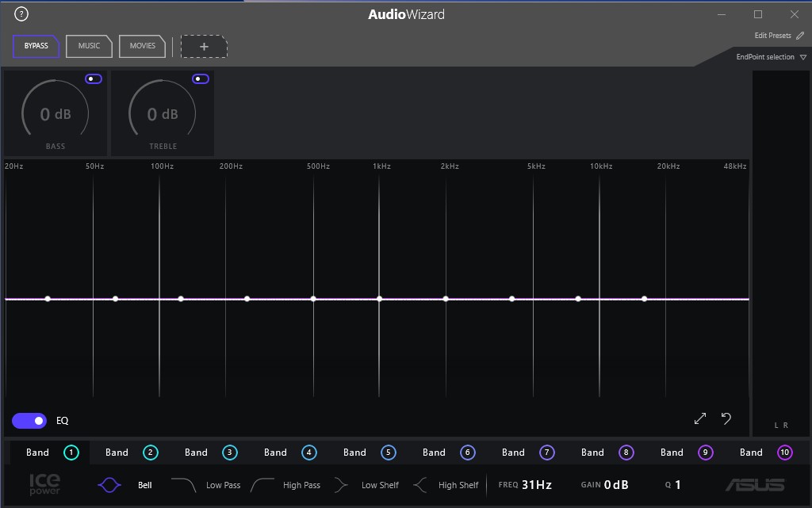
Task: Add a new preset with the plus button
Action: point(204,47)
